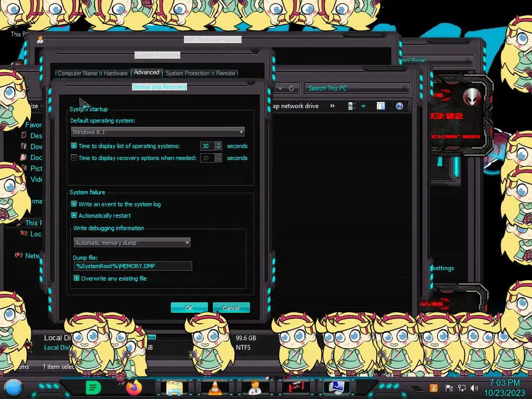This screenshot has height=399, width=532.
Task: Select Downloads in Explorer sidebar
Action: tap(32, 147)
